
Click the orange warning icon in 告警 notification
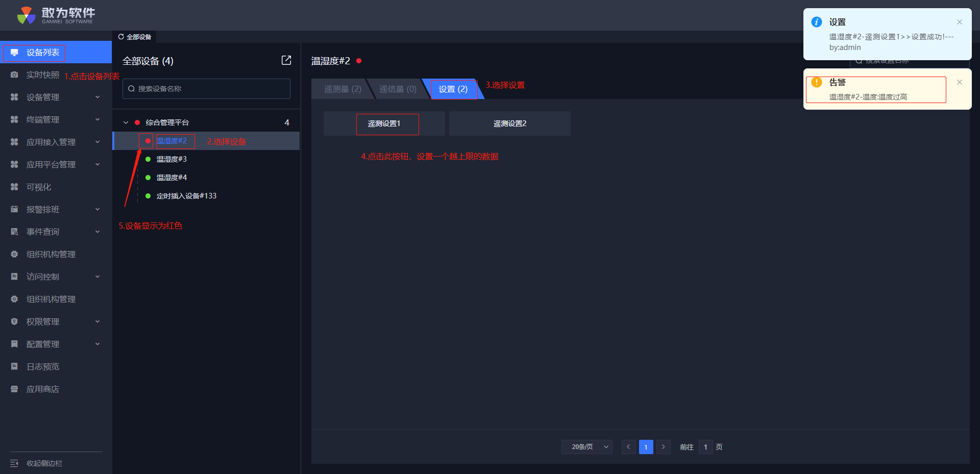tap(817, 82)
